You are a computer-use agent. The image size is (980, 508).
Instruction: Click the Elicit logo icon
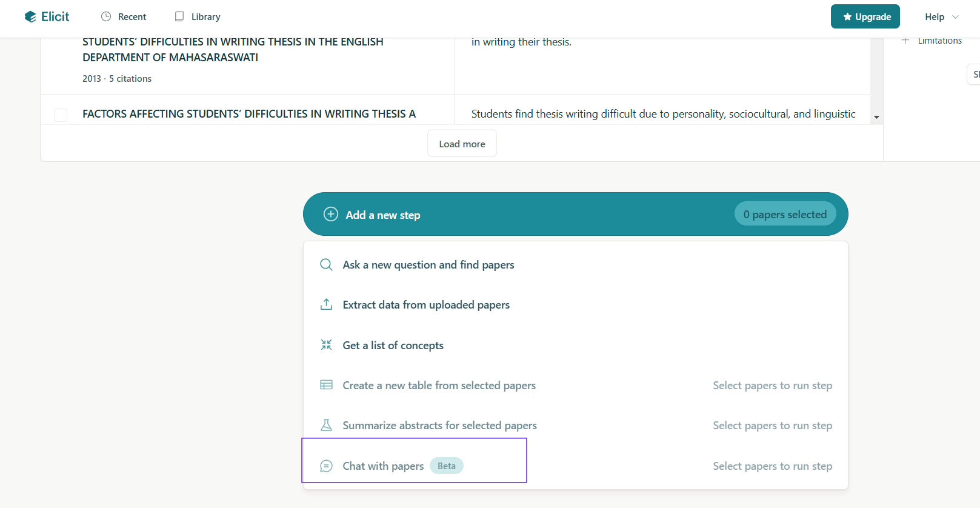30,17
